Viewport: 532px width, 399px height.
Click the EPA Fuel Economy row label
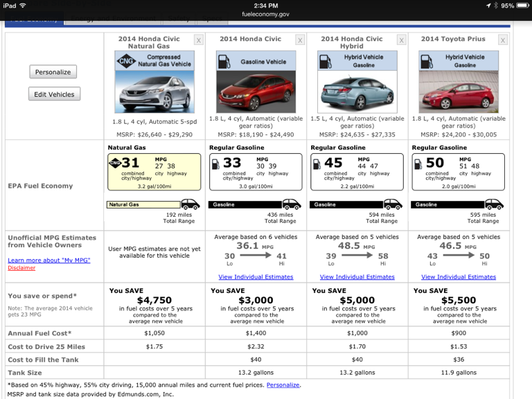[40, 186]
